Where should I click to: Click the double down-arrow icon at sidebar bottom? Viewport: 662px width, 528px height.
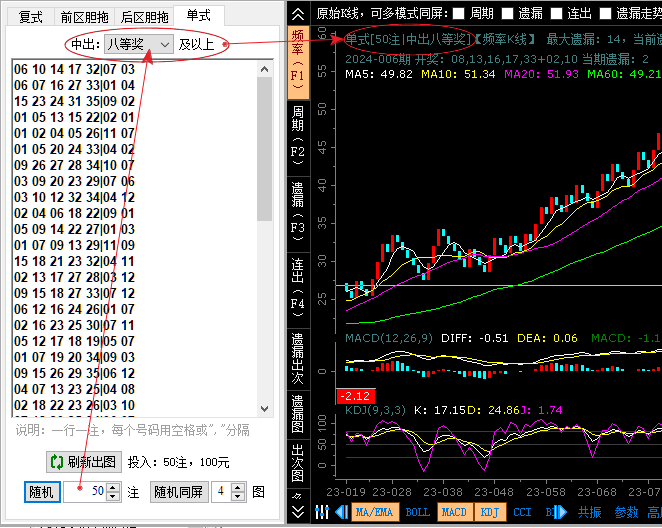[297, 512]
